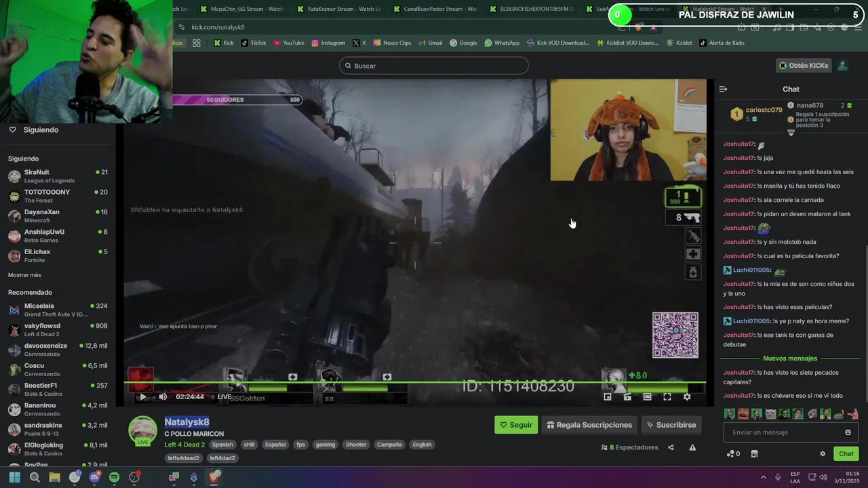Share the stream with the share icon
This screenshot has height=488, width=868.
pos(671,447)
